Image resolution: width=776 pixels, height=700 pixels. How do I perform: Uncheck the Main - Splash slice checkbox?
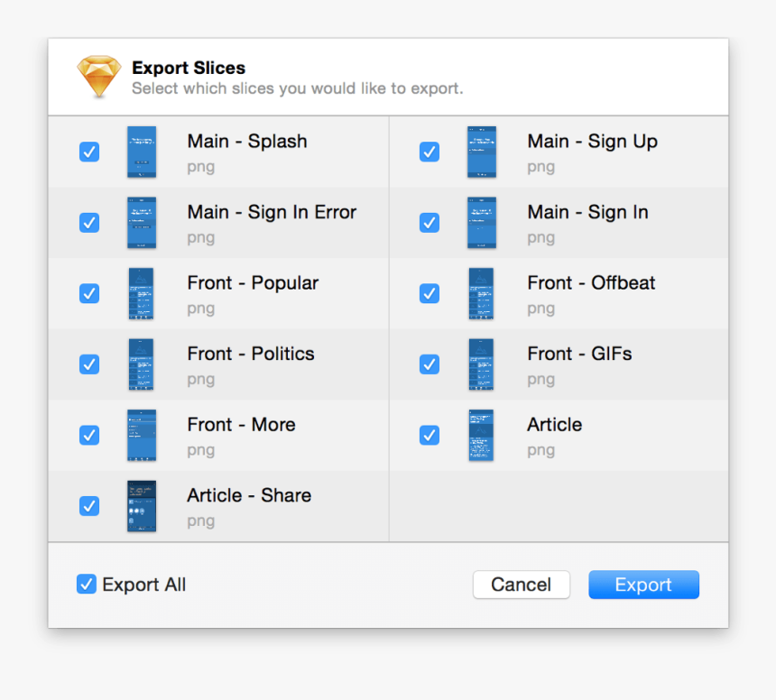pyautogui.click(x=89, y=152)
